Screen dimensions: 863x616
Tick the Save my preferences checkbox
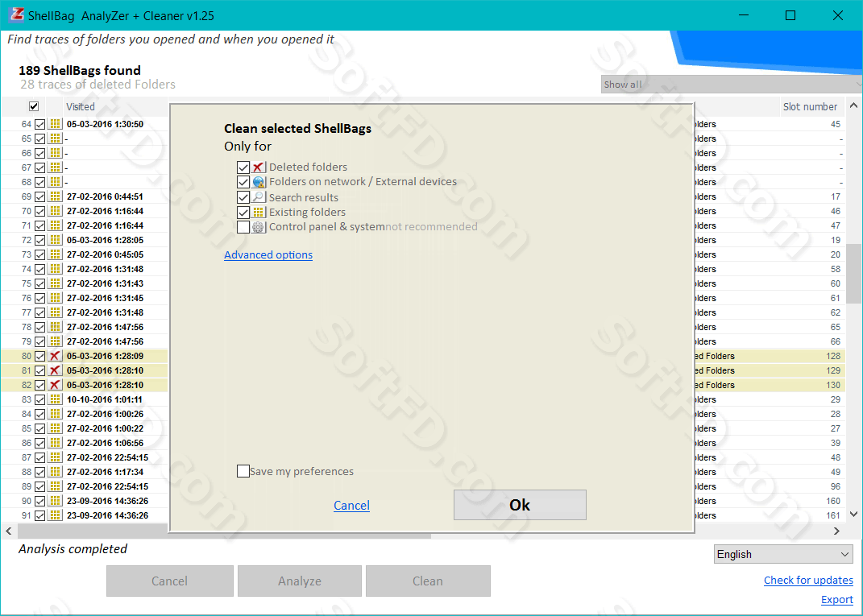243,471
